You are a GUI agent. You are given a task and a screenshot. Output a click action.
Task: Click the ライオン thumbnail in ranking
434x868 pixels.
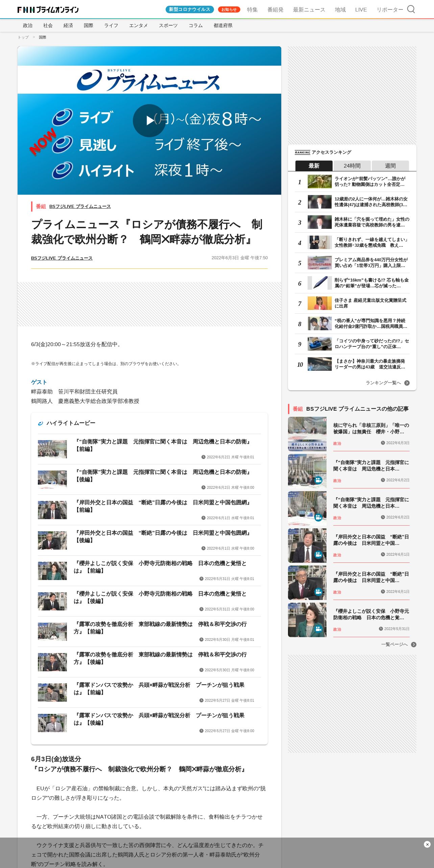coord(320,182)
